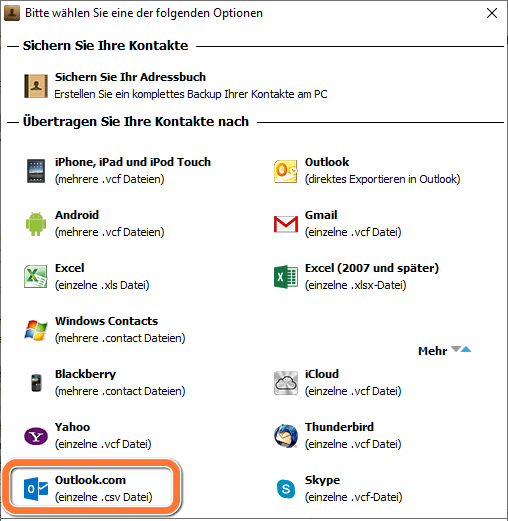The height and width of the screenshot is (521, 508).
Task: Click '(einzelne .vcf-Datei)' under Skype
Action: pyautogui.click(x=353, y=497)
